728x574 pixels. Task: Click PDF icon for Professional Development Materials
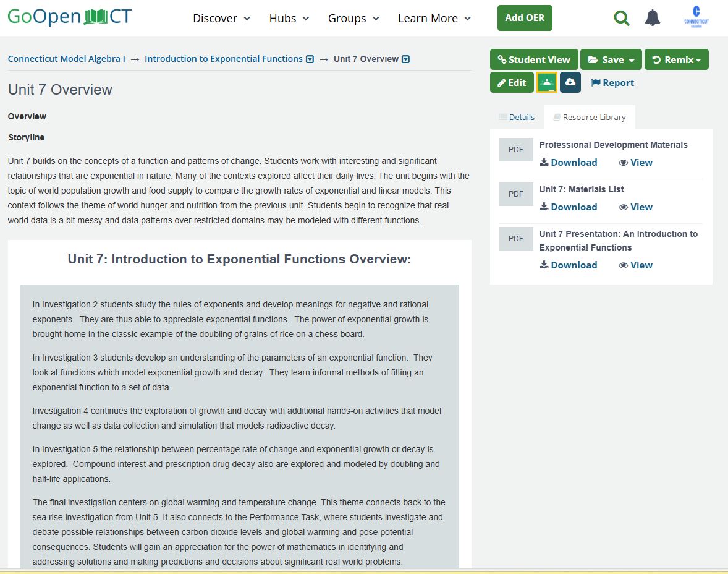pyautogui.click(x=516, y=150)
